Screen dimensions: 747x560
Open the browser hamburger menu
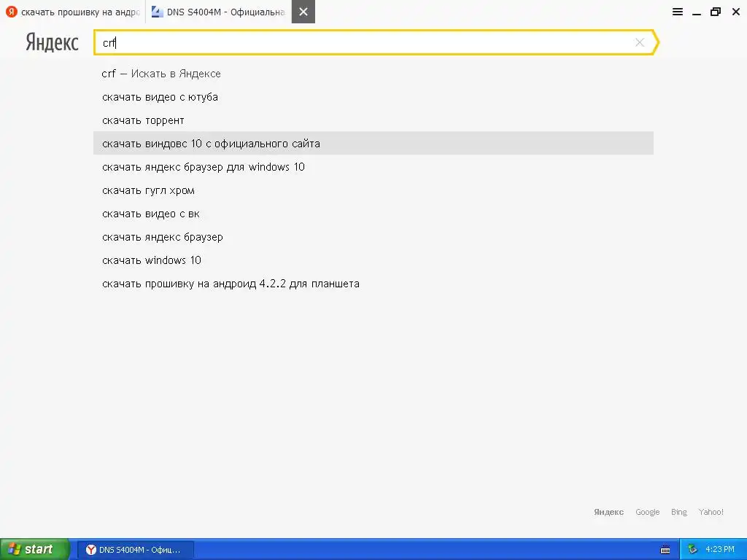click(x=677, y=12)
